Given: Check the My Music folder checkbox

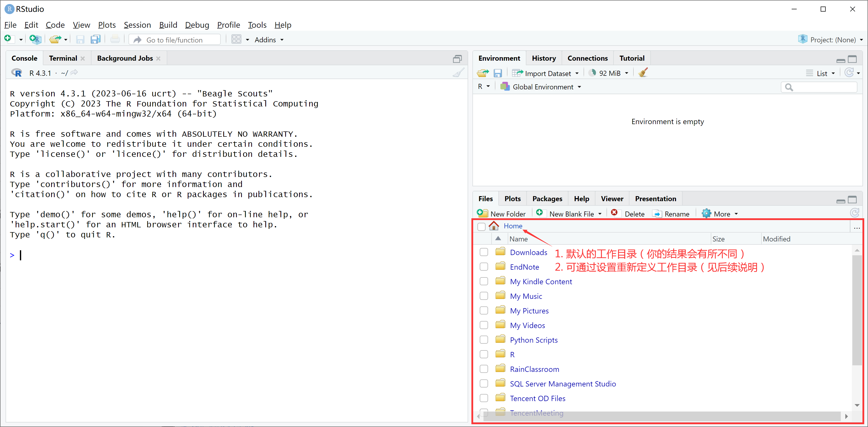Looking at the screenshot, I should 484,296.
